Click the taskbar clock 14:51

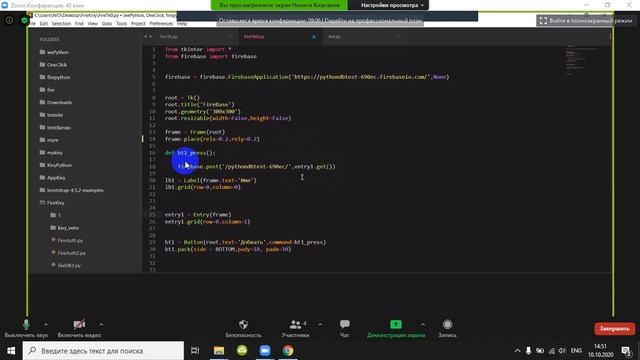tap(600, 351)
